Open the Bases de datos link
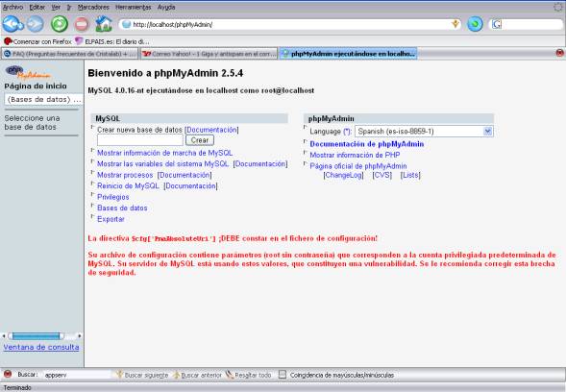 pos(122,208)
